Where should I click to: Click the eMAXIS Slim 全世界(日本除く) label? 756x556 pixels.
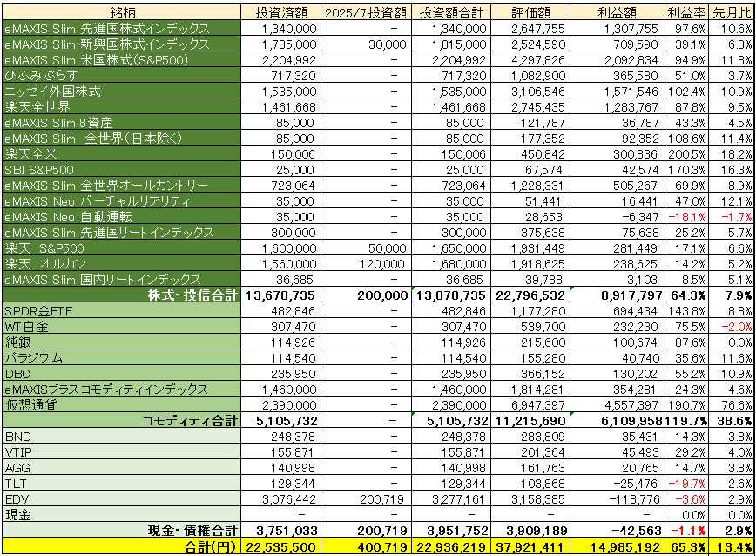[122, 139]
